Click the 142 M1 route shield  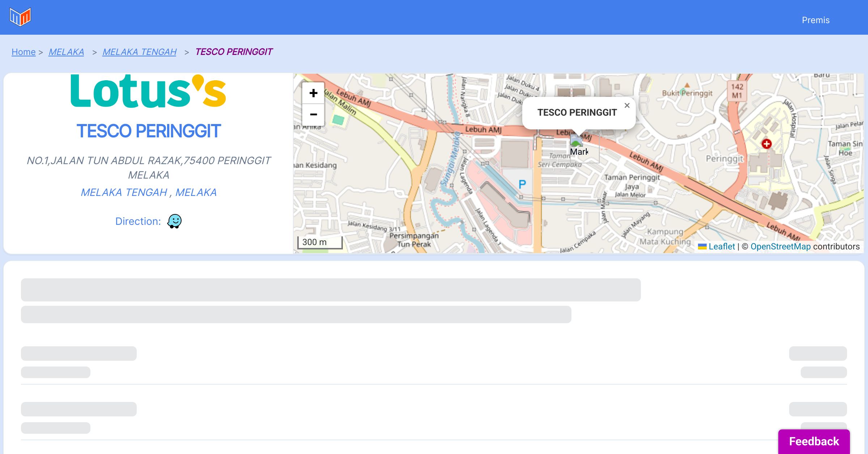(737, 91)
